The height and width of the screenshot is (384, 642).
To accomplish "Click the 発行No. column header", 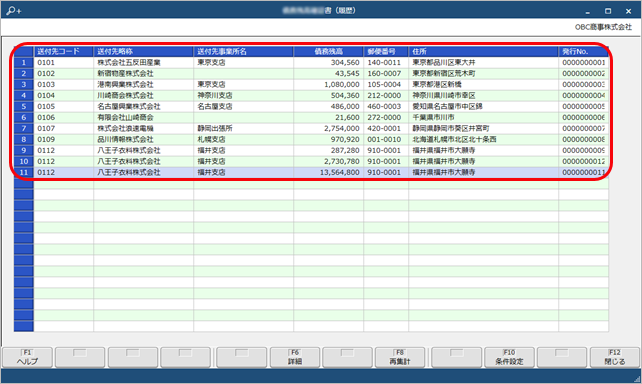I will 583,52.
